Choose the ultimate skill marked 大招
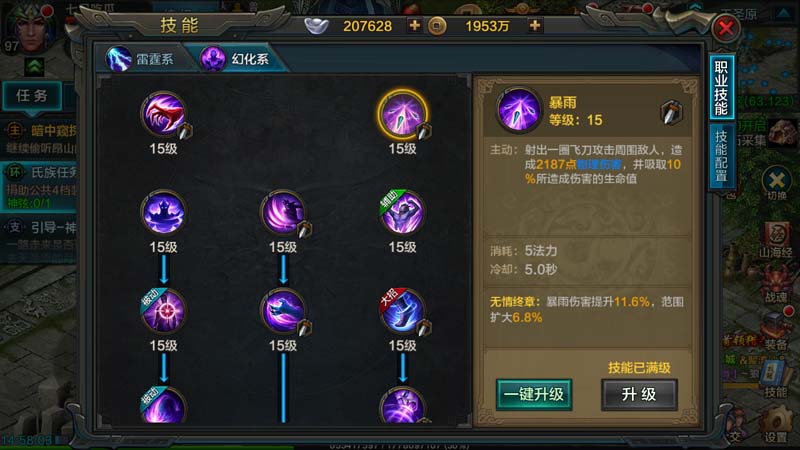800x450 pixels. point(403,311)
